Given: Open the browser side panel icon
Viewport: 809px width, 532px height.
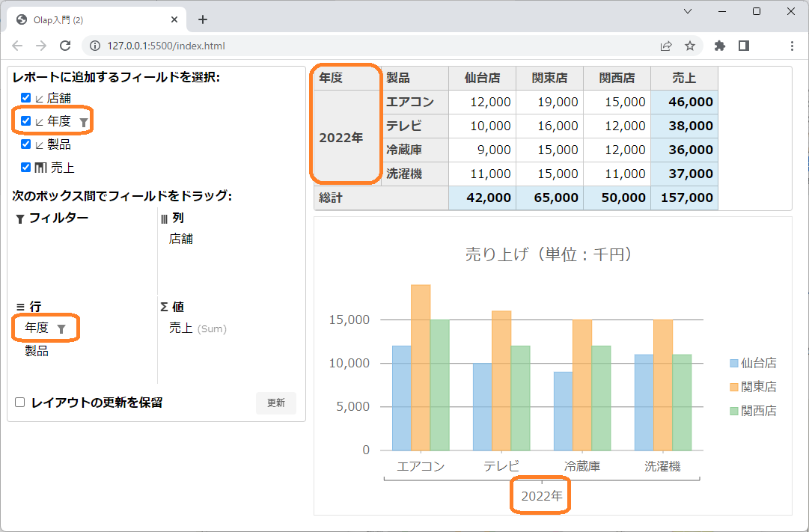Looking at the screenshot, I should coord(743,46).
